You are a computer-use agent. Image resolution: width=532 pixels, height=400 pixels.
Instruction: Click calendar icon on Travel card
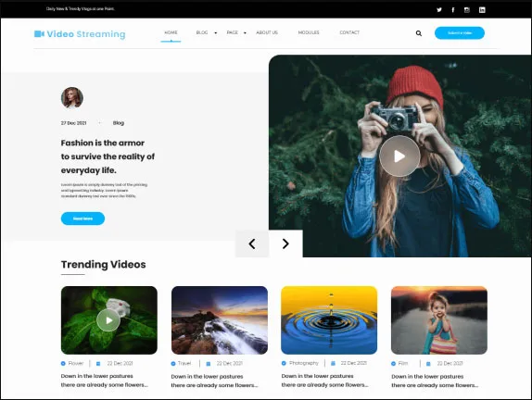click(209, 364)
